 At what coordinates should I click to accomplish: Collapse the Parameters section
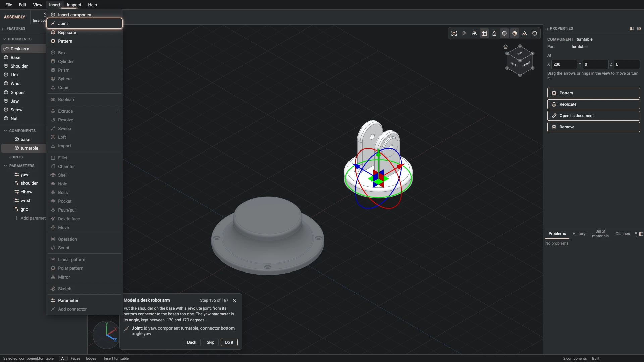pyautogui.click(x=5, y=166)
